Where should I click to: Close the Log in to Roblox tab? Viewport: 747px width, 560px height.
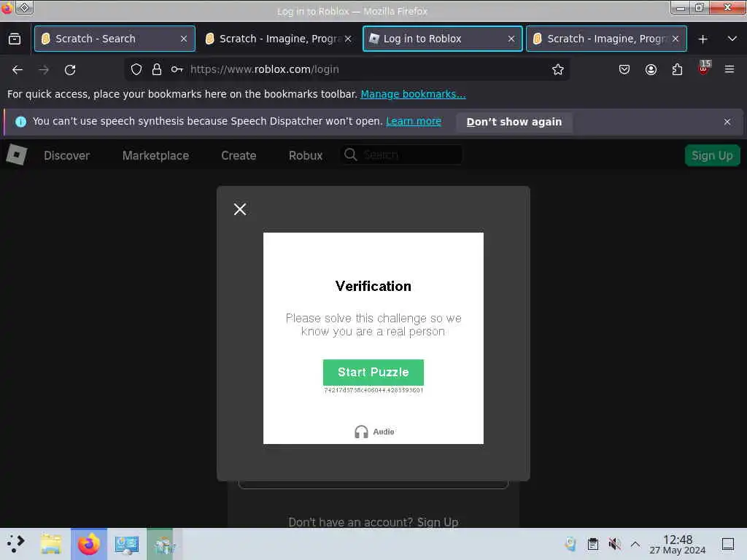(511, 39)
